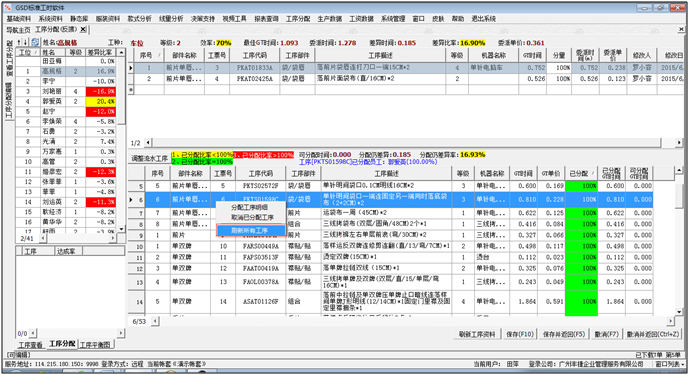Click the 保存(F10) button
This screenshot has width=690, height=375.
(520, 335)
